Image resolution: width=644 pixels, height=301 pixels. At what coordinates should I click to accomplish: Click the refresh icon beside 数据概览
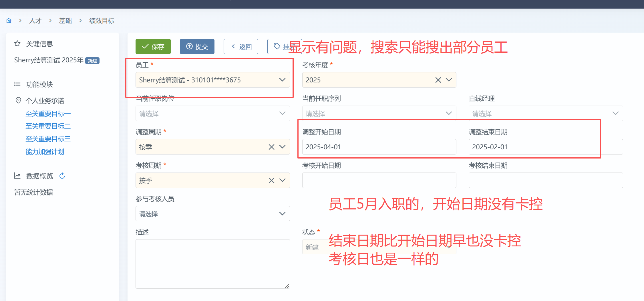(62, 176)
